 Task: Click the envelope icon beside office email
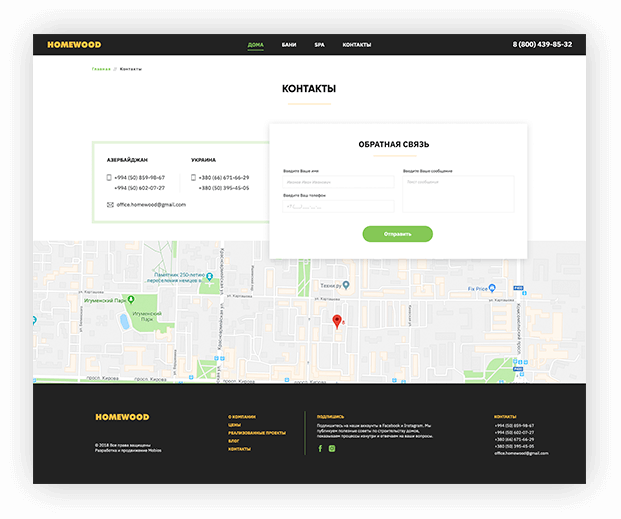pos(110,205)
